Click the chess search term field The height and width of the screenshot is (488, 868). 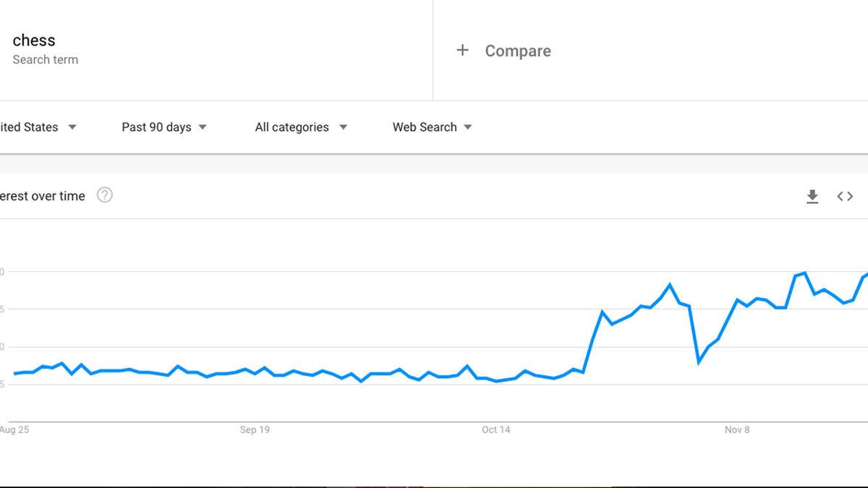tap(34, 40)
